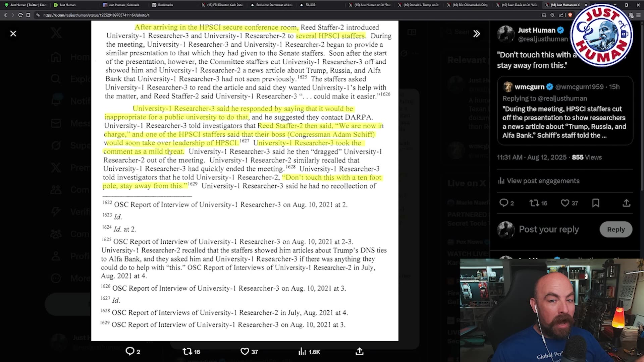644x362 pixels.
Task: Click the Reply button
Action: (616, 229)
